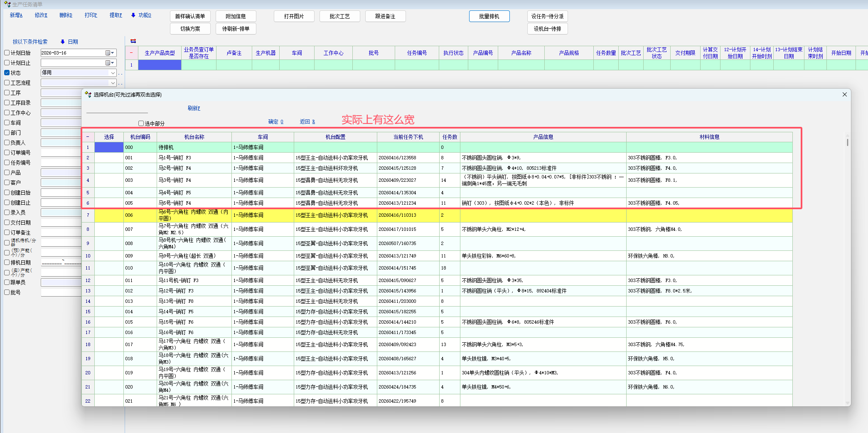The width and height of the screenshot is (868, 433).
Task: Click the minus icon in main task grid header
Action: (x=131, y=53)
